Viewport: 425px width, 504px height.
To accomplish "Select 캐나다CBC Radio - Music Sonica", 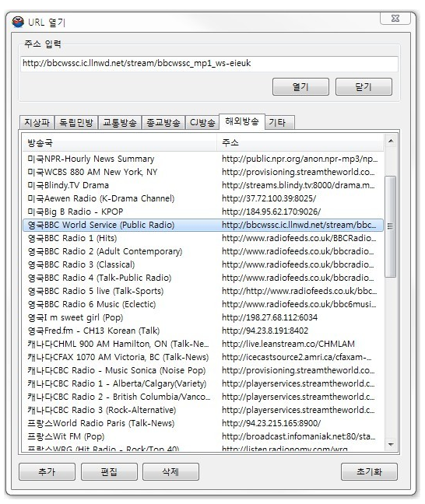I will tap(203, 370).
